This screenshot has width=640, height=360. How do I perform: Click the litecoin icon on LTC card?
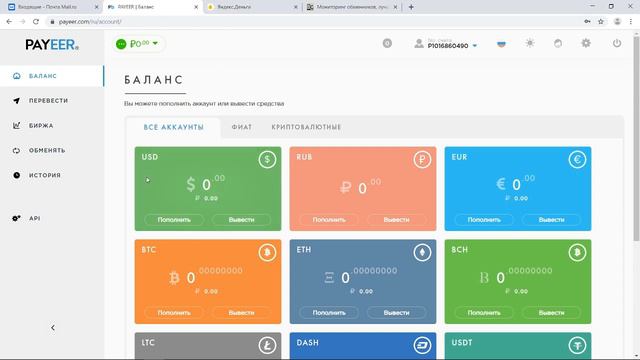pos(267,345)
